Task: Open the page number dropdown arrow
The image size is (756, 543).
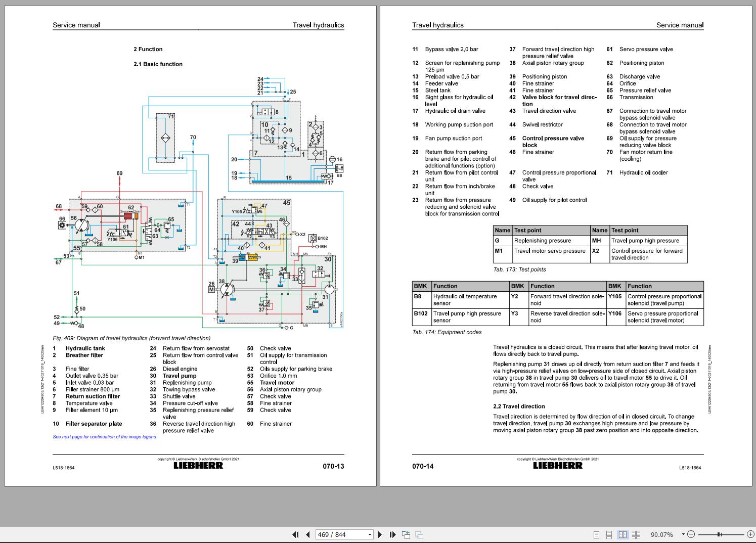Action: point(370,534)
